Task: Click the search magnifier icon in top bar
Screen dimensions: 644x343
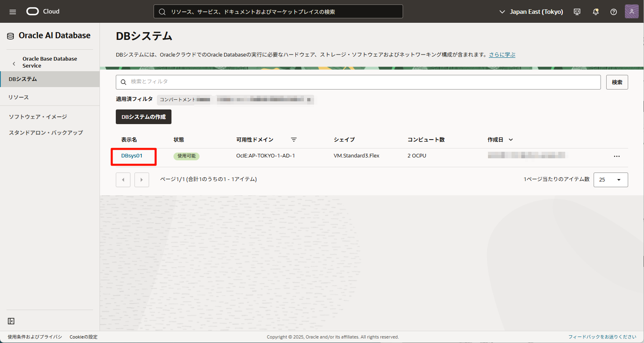Action: 162,12
